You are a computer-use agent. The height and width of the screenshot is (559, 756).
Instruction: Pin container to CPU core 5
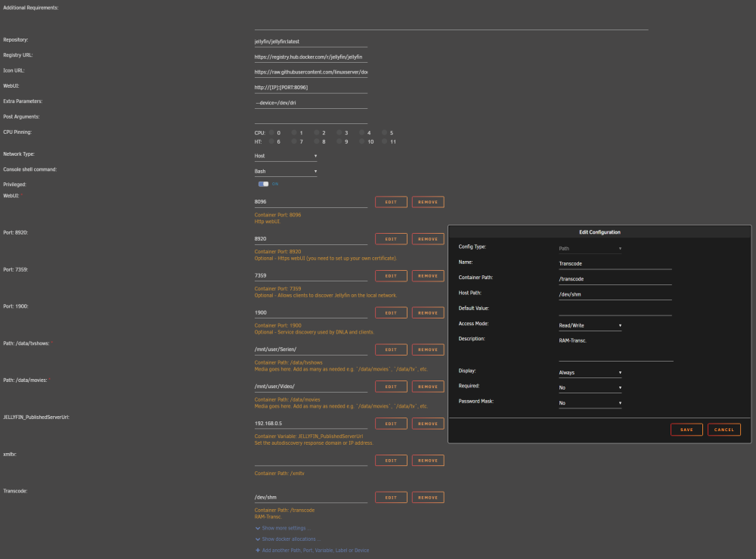click(384, 132)
